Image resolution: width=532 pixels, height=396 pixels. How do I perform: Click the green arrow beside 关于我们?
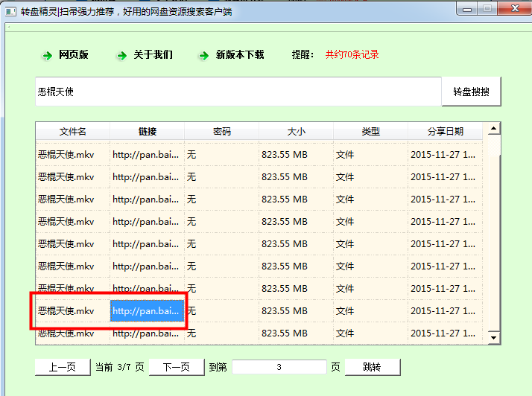click(121, 55)
